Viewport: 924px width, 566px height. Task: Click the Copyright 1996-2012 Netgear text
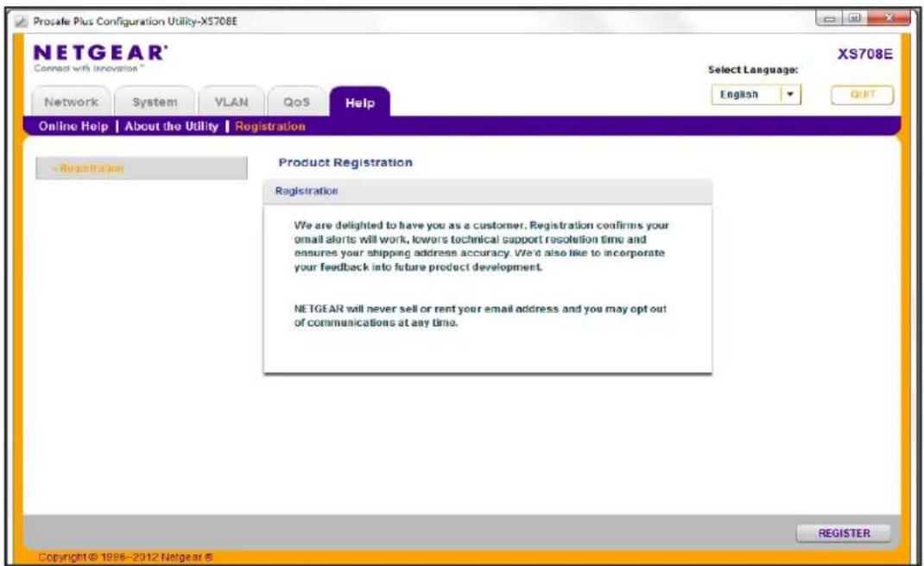(x=125, y=557)
